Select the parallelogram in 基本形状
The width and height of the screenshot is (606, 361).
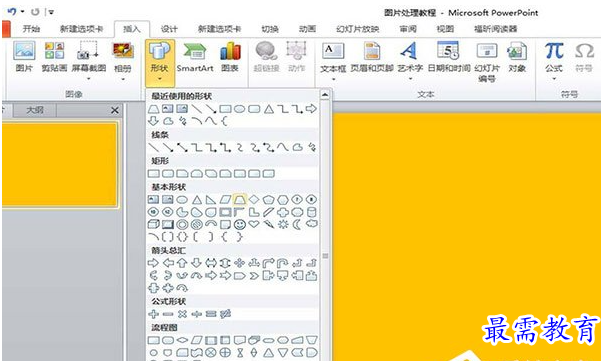pos(225,199)
